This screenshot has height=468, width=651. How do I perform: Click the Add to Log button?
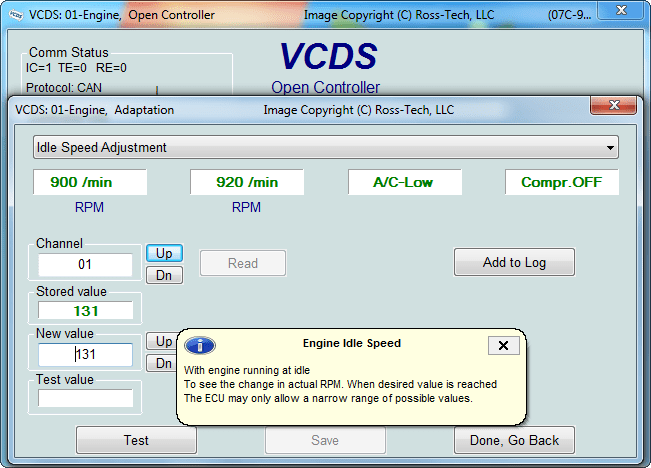(514, 262)
